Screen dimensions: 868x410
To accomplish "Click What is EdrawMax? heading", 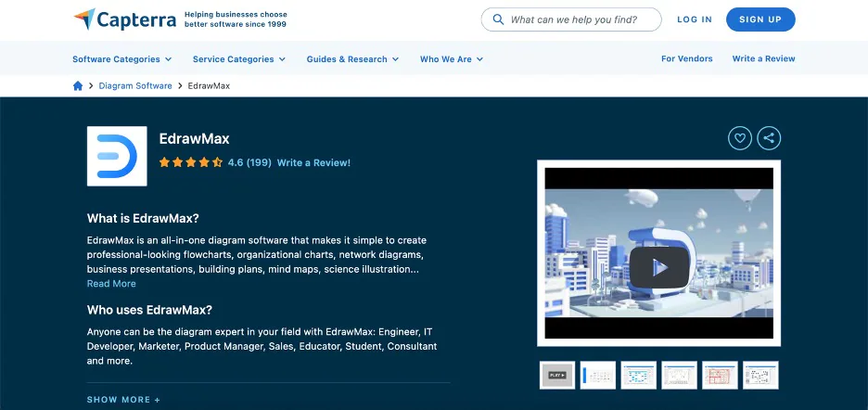I will tap(143, 218).
